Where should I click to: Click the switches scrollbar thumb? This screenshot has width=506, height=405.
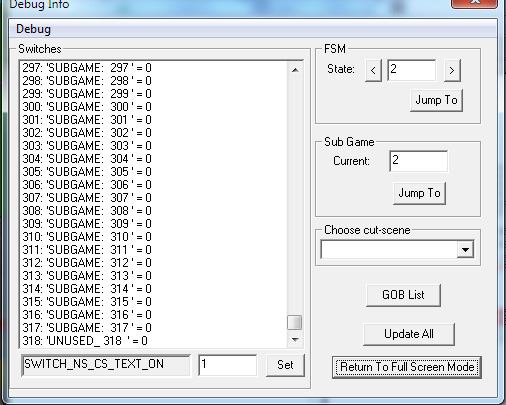(295, 322)
